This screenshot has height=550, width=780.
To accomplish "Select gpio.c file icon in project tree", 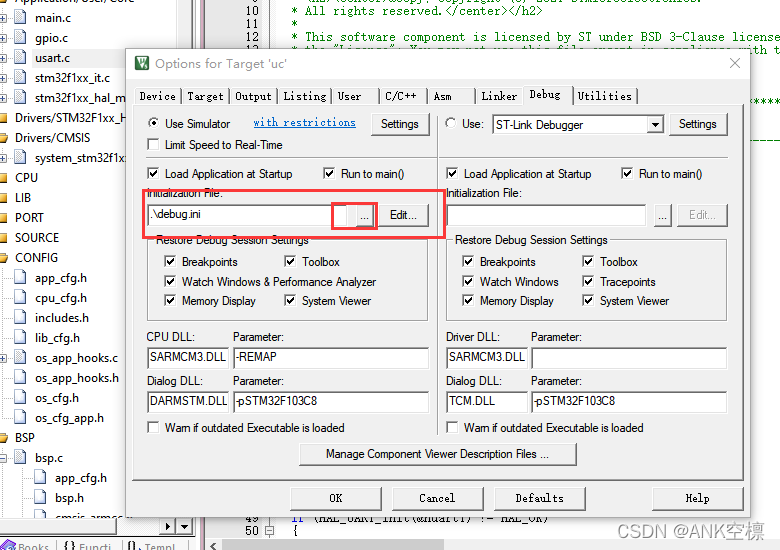I will [20, 37].
